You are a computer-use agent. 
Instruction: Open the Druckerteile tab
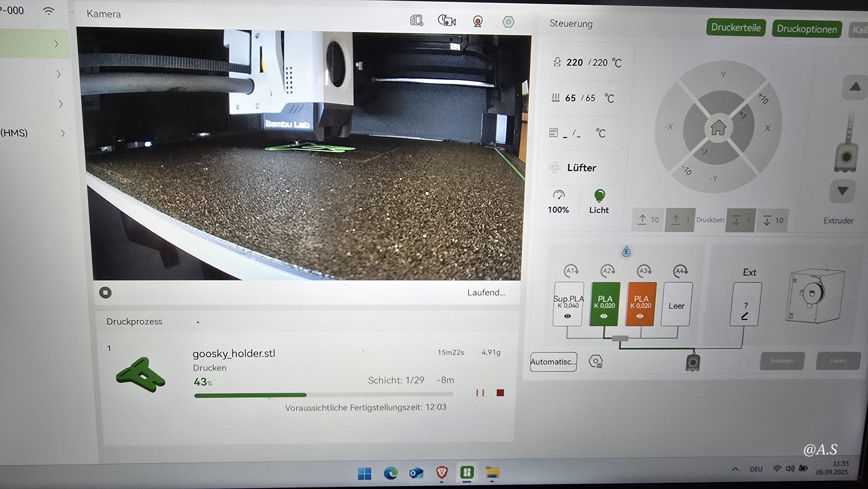pyautogui.click(x=736, y=28)
